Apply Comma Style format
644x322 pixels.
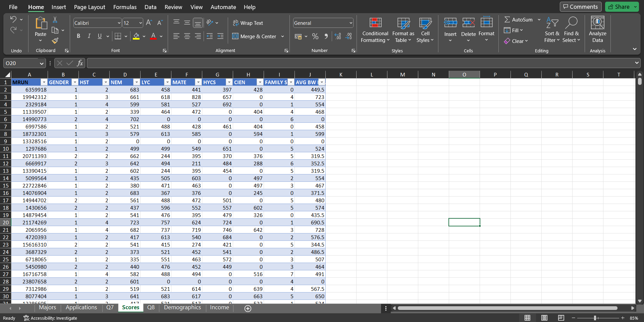326,36
